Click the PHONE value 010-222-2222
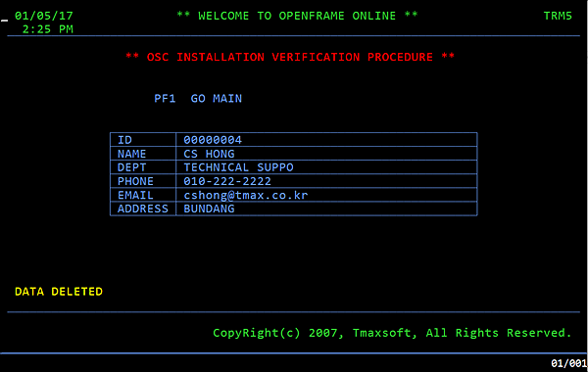The height and width of the screenshot is (372, 588). tap(227, 181)
